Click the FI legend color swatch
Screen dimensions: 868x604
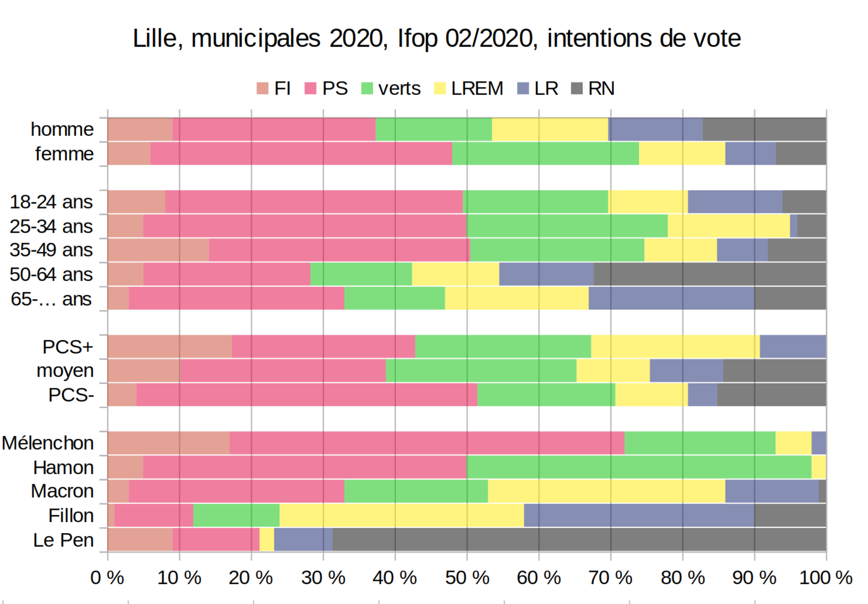pyautogui.click(x=262, y=88)
